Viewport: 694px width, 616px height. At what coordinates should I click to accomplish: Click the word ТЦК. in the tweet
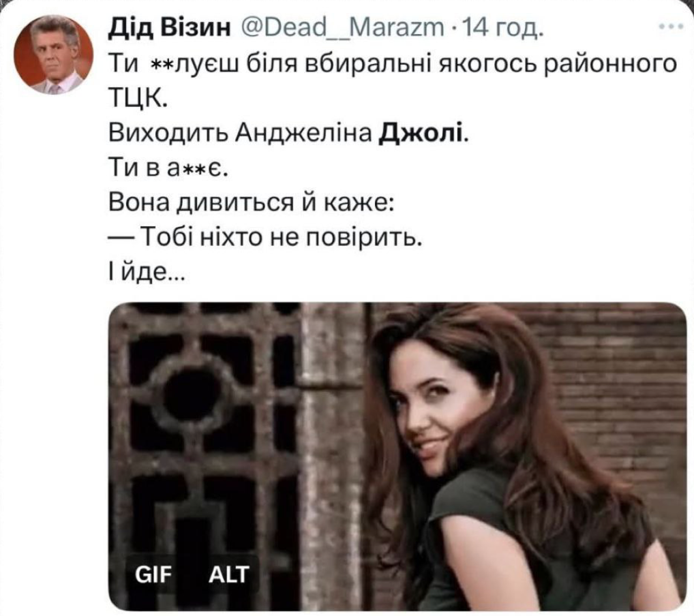138,98
